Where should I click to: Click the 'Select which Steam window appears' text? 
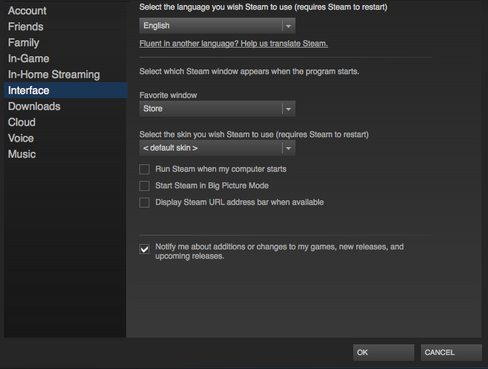tap(249, 72)
